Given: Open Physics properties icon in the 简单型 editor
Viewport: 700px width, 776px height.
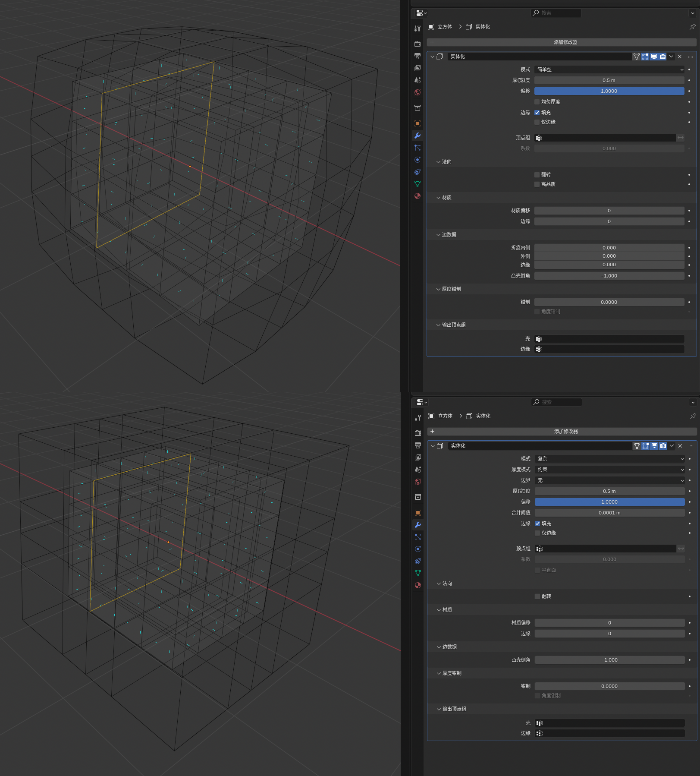Looking at the screenshot, I should tap(417, 160).
